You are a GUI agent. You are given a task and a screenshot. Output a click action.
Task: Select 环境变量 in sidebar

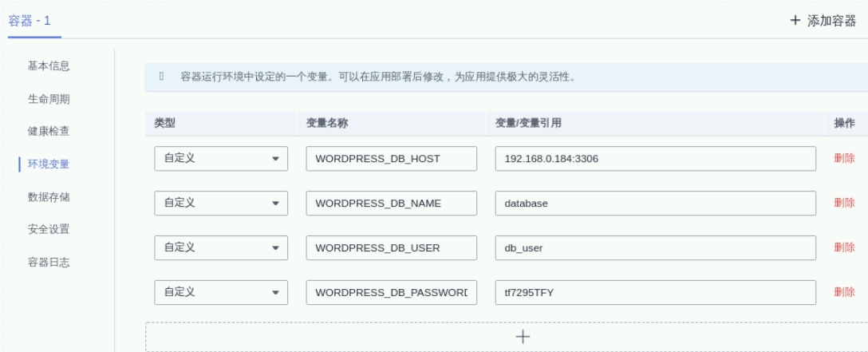pos(49,164)
